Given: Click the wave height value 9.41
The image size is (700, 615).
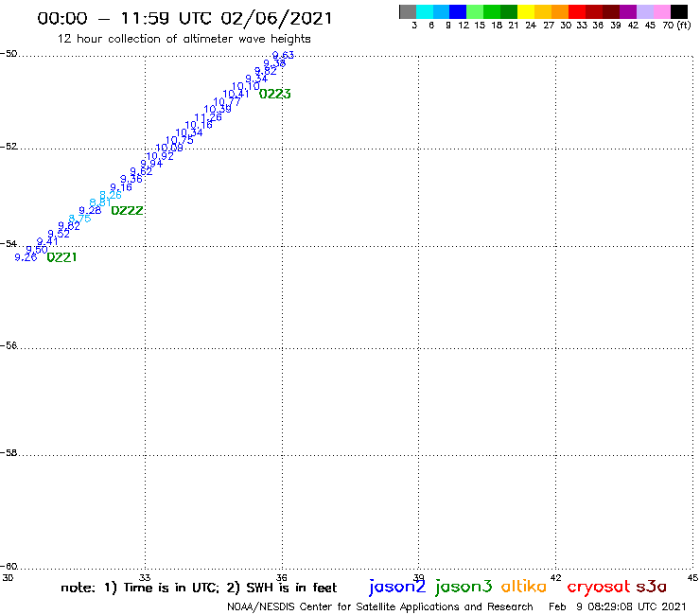Looking at the screenshot, I should click(47, 241).
